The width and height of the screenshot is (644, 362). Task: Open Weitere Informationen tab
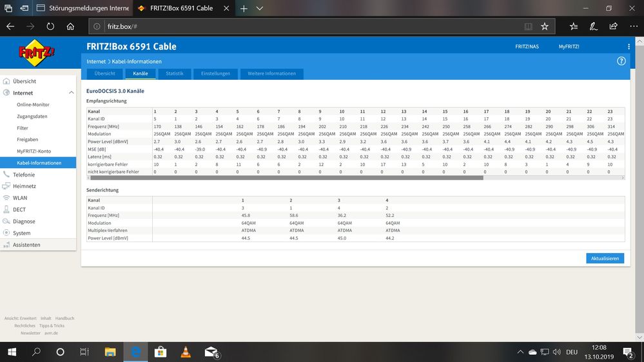pyautogui.click(x=271, y=73)
